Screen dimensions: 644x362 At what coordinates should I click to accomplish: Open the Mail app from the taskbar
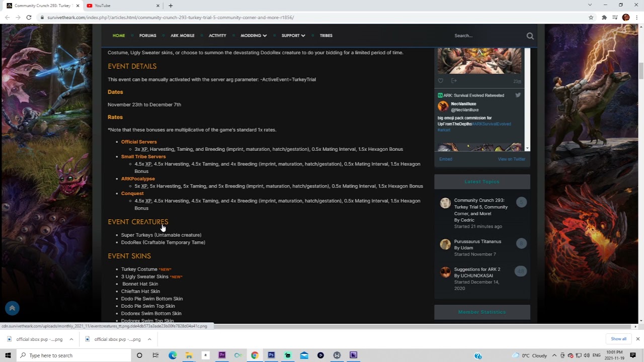(304, 355)
